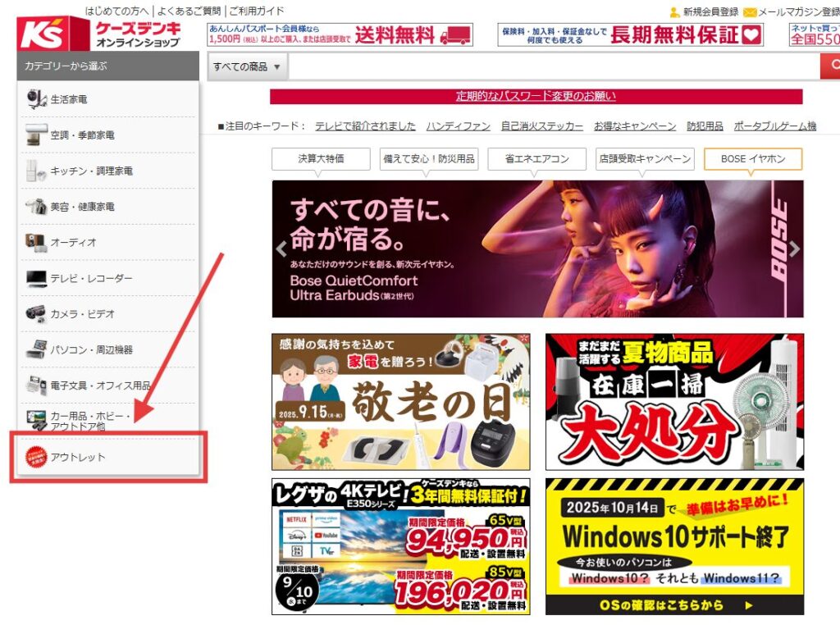Open the キッチン・調理家電 refrigerator icon
This screenshot has height=625, width=840.
click(36, 171)
